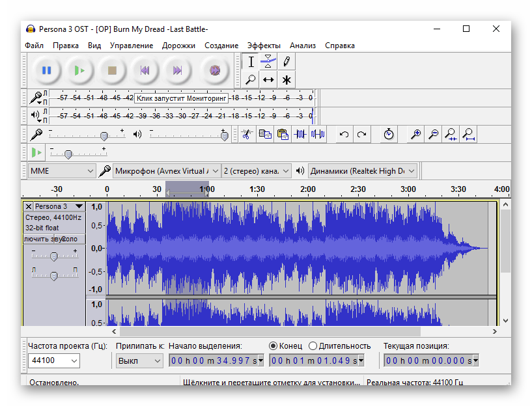The image size is (532, 406).
Task: Toggle Solo on the Persona 3 track
Action: [70, 239]
